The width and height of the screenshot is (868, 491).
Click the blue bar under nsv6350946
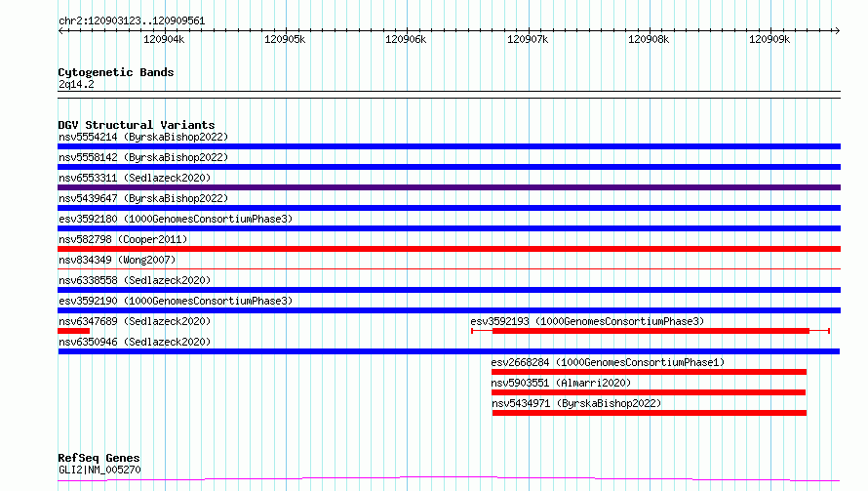(449, 351)
